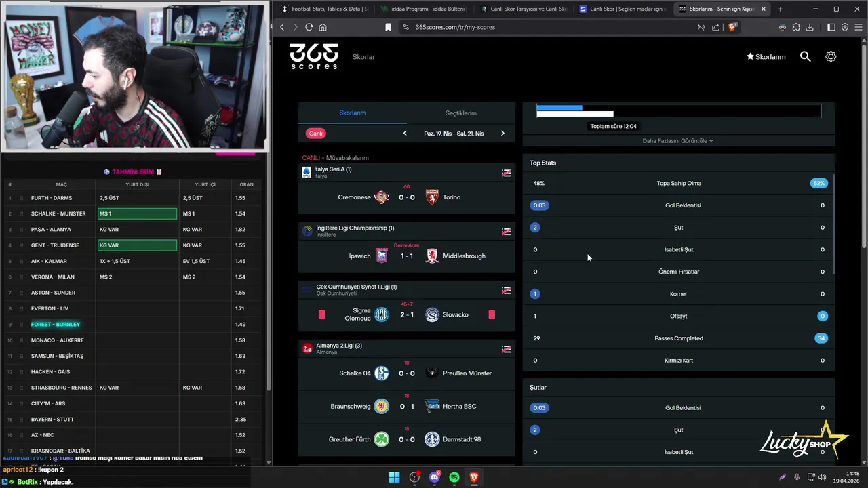Open the 365Scores settings gear
The image size is (868, 488).
(x=831, y=57)
